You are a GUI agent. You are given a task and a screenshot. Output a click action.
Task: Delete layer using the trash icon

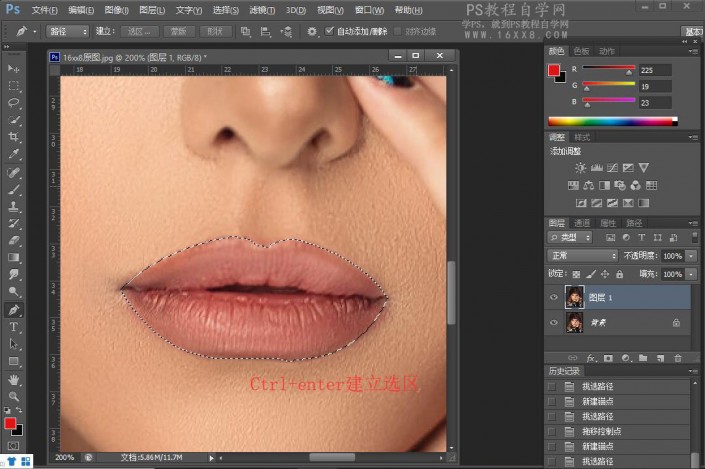pyautogui.click(x=678, y=358)
